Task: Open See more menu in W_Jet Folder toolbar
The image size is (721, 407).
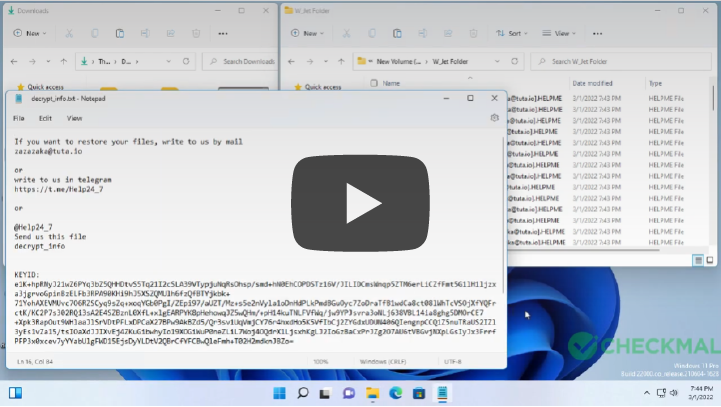Action: 597,33
